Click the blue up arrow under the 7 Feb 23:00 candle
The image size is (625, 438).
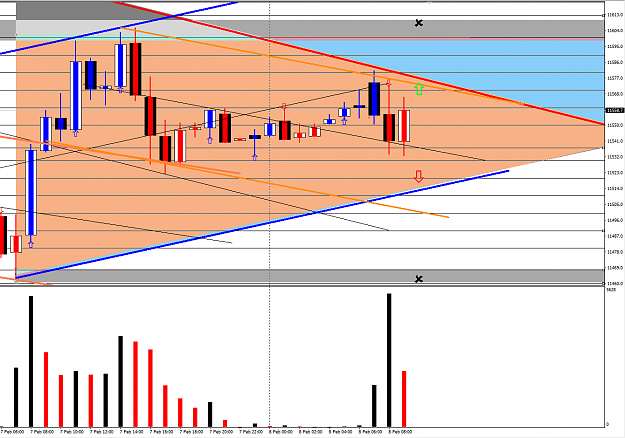click(255, 157)
